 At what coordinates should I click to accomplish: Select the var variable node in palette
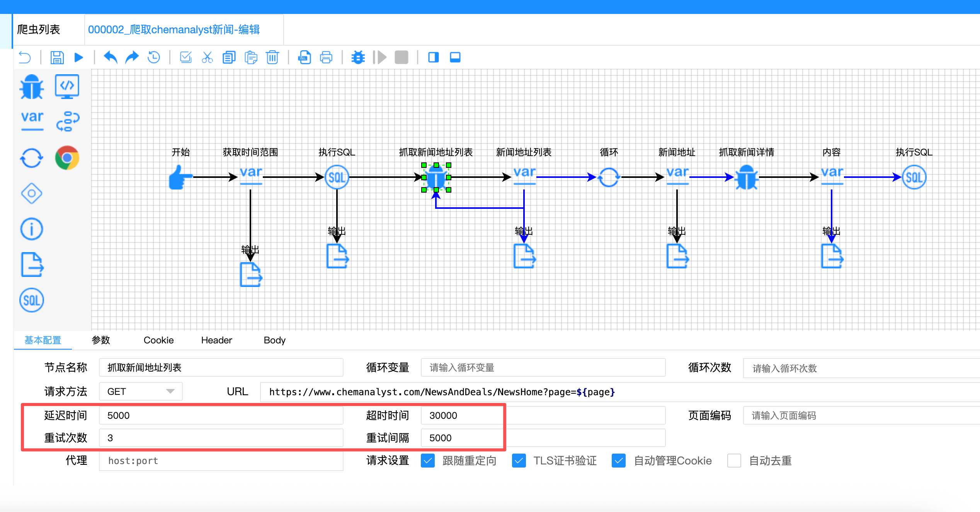pos(32,120)
